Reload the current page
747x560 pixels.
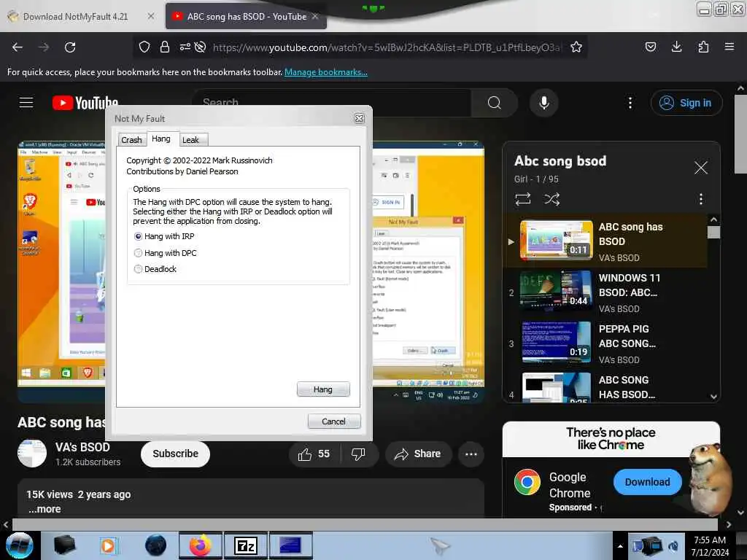(70, 47)
